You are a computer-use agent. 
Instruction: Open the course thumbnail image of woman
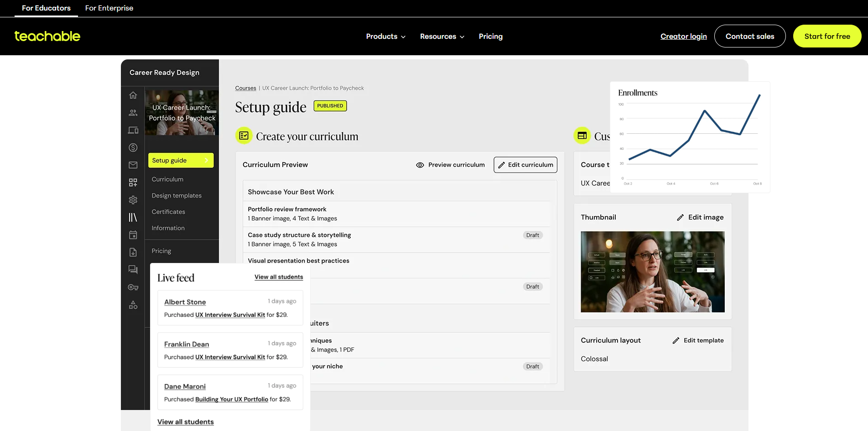652,272
